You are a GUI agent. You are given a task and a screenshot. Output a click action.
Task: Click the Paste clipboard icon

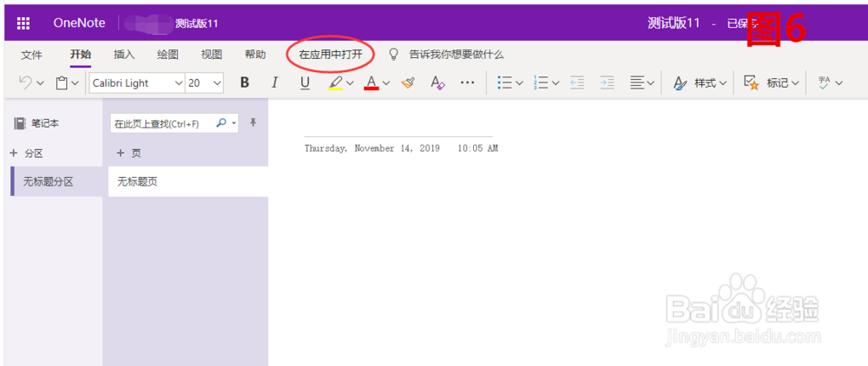pyautogui.click(x=62, y=83)
